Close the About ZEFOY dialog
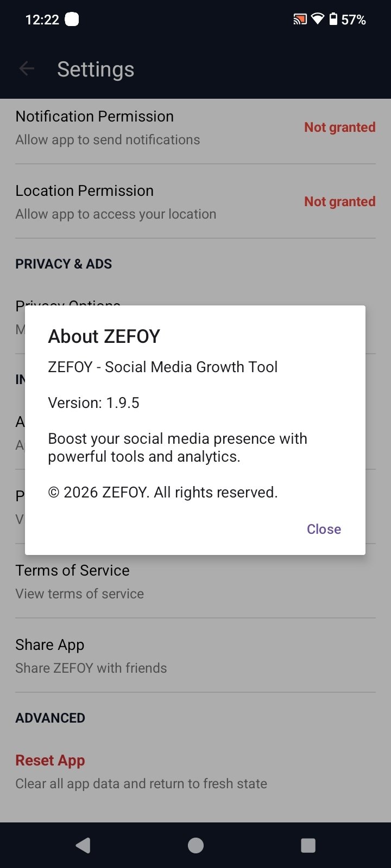Screen dimensions: 391x868 pyautogui.click(x=324, y=529)
